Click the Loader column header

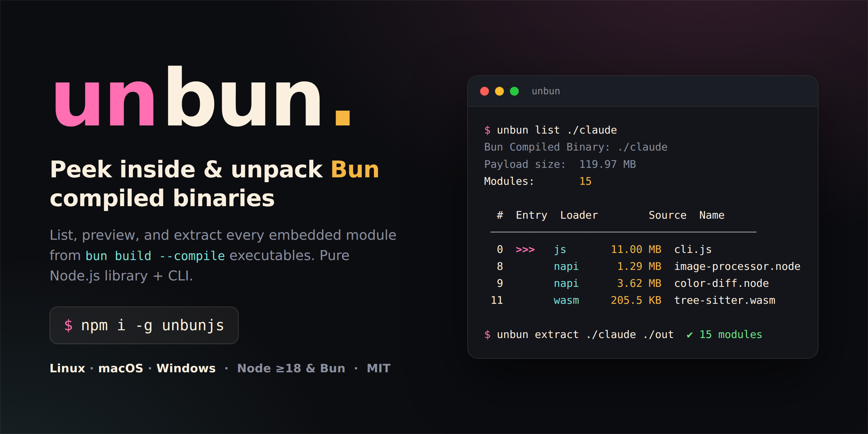point(579,215)
